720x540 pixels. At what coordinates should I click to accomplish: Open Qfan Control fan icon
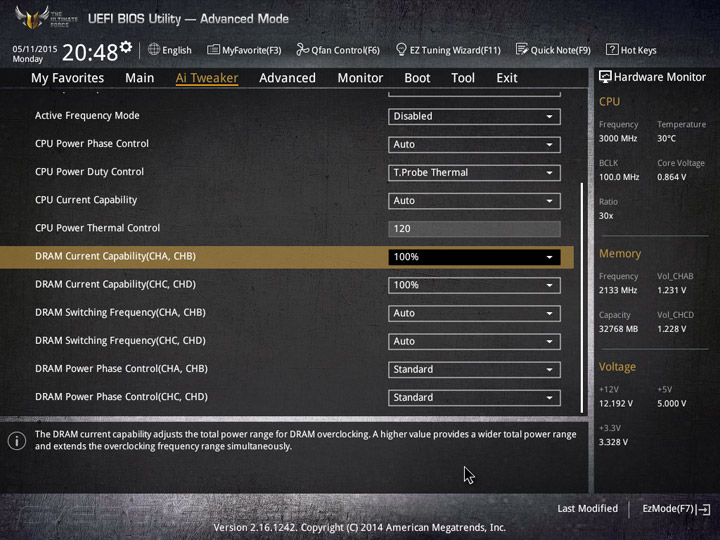tap(302, 50)
